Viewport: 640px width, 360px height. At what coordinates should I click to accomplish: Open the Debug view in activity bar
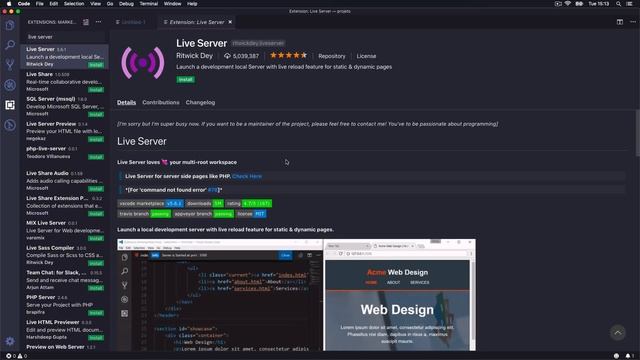pyautogui.click(x=10, y=84)
